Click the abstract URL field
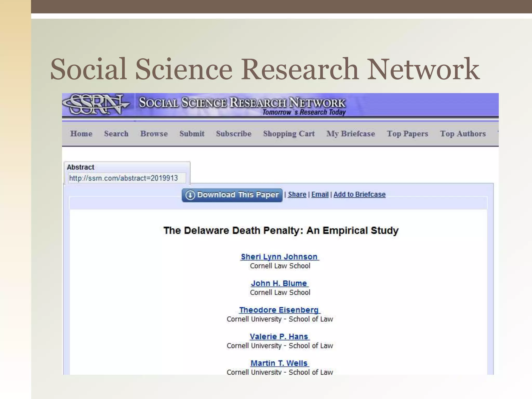 [x=127, y=178]
